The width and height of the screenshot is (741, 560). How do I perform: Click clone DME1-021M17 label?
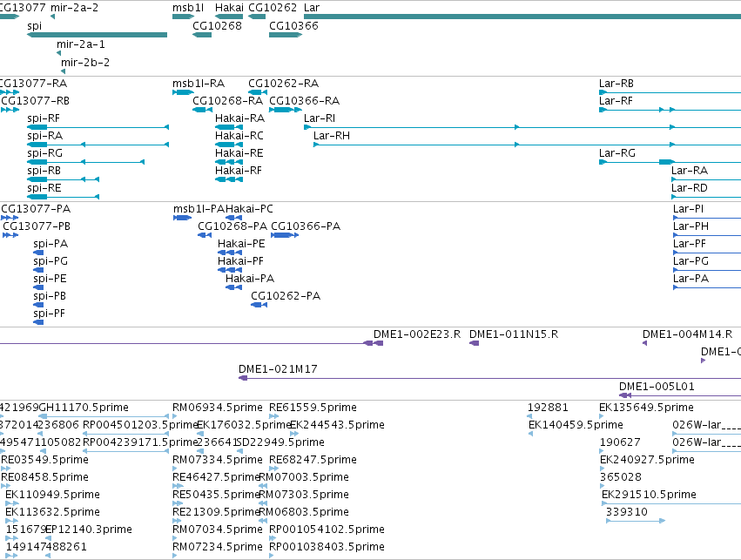278,369
